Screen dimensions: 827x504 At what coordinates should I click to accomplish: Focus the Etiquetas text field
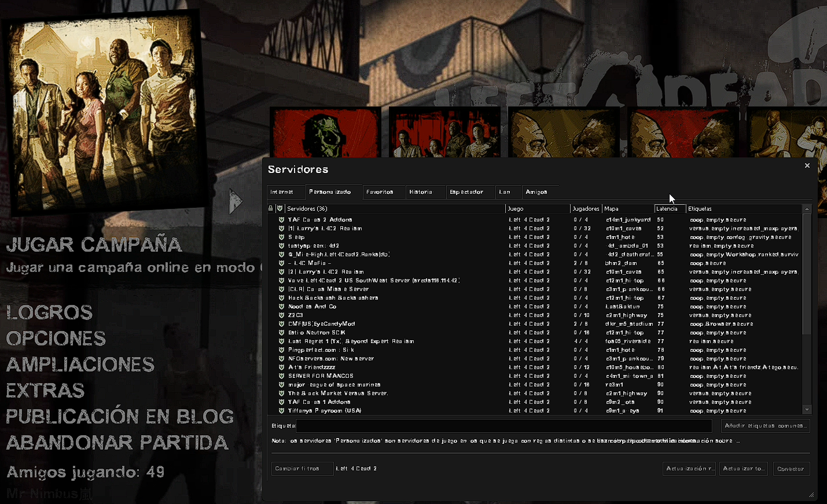tap(503, 426)
